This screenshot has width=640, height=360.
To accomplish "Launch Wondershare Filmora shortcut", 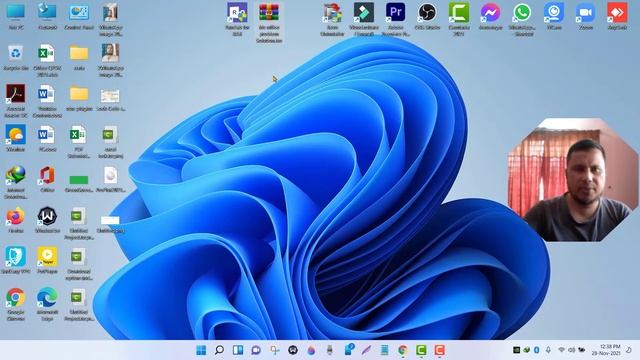I will [364, 19].
